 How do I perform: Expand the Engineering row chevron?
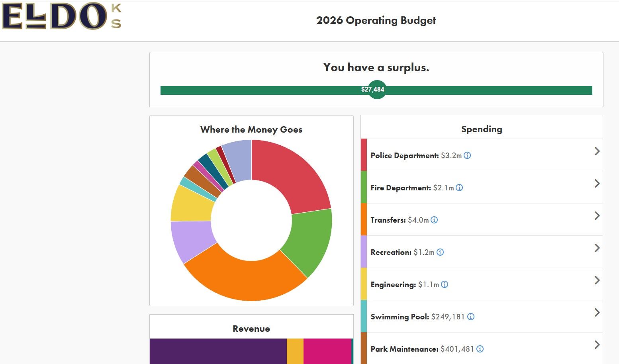tap(597, 280)
